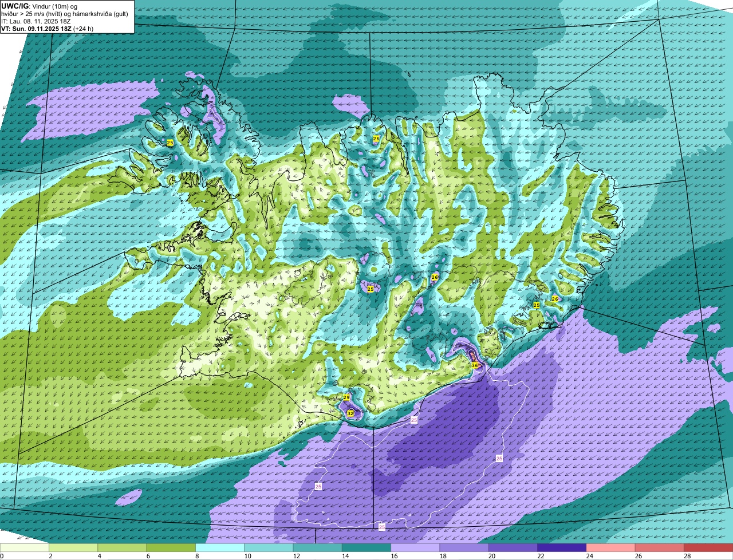Select the 6–8 olive green legend swatch
733x560 pixels.
pyautogui.click(x=171, y=548)
